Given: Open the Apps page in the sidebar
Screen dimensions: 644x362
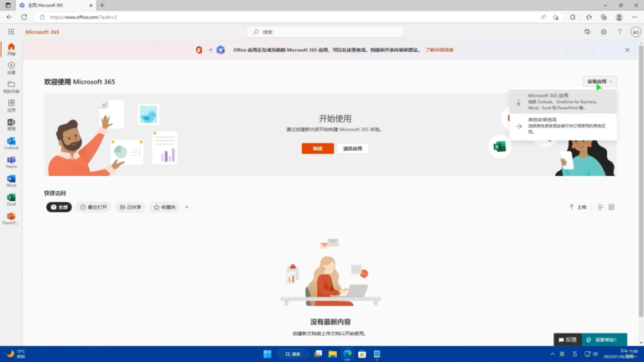Looking at the screenshot, I should click(x=11, y=106).
